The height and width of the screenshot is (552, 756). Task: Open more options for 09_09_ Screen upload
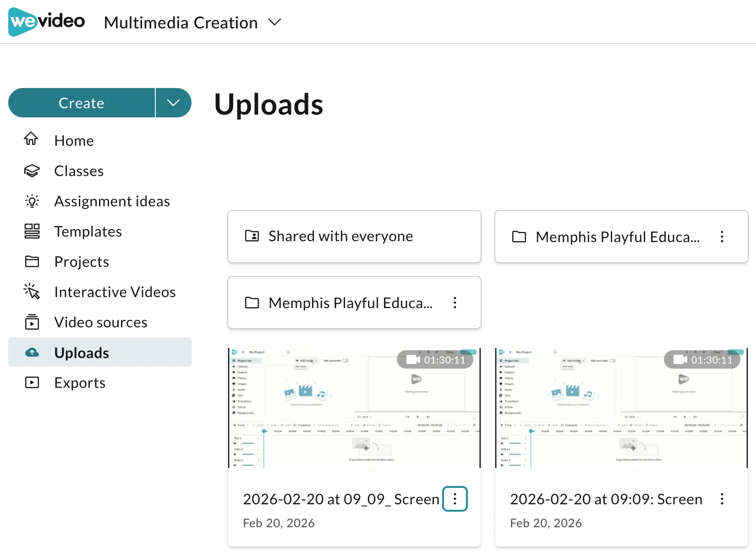[x=455, y=499]
